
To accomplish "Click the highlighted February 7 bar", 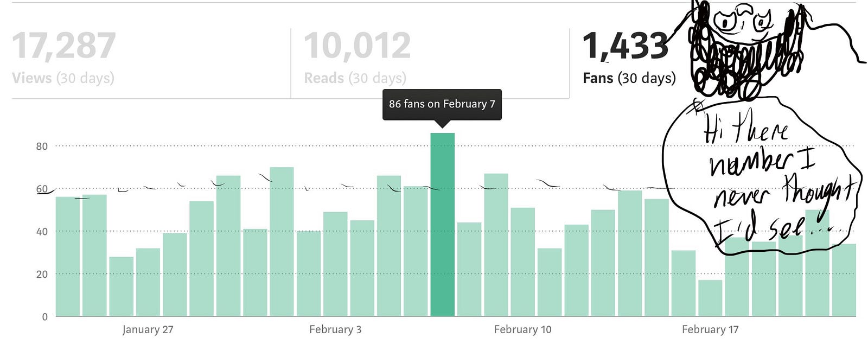I will pyautogui.click(x=442, y=225).
